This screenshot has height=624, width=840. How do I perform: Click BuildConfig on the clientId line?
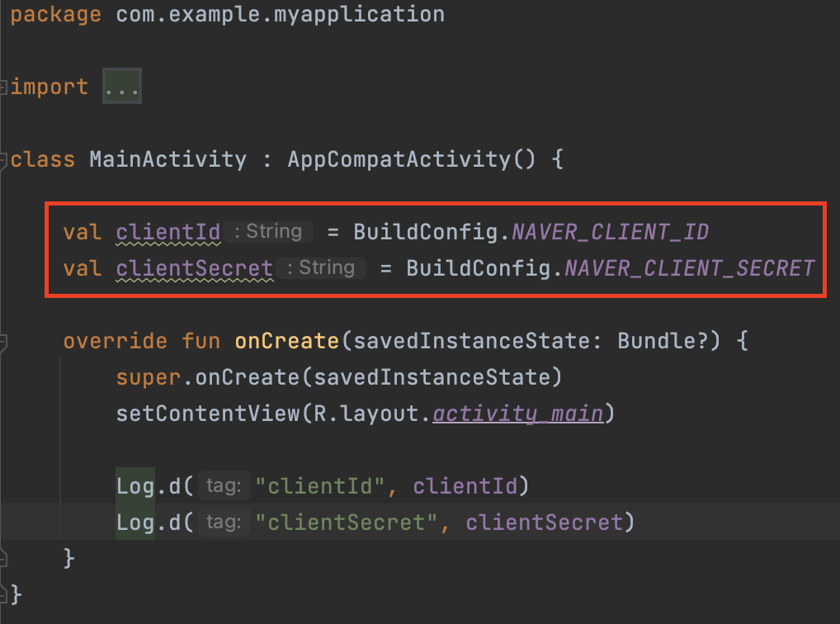tap(426, 232)
